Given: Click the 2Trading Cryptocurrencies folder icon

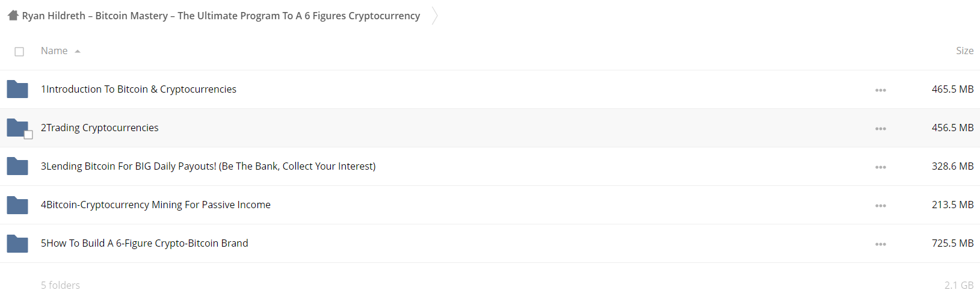Looking at the screenshot, I should point(17,128).
